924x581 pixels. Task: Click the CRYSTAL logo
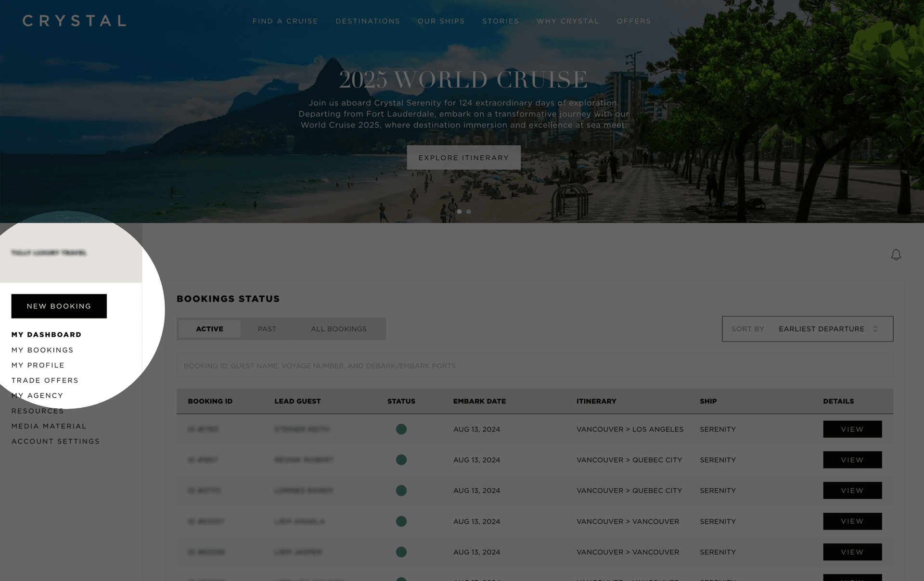75,21
